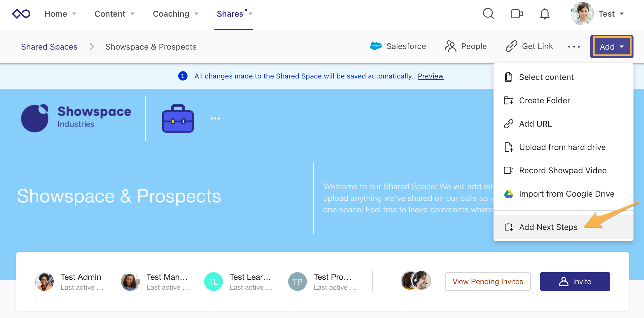Screen dimensions: 644x318
Task: Go to the Home menu
Action: point(55,14)
